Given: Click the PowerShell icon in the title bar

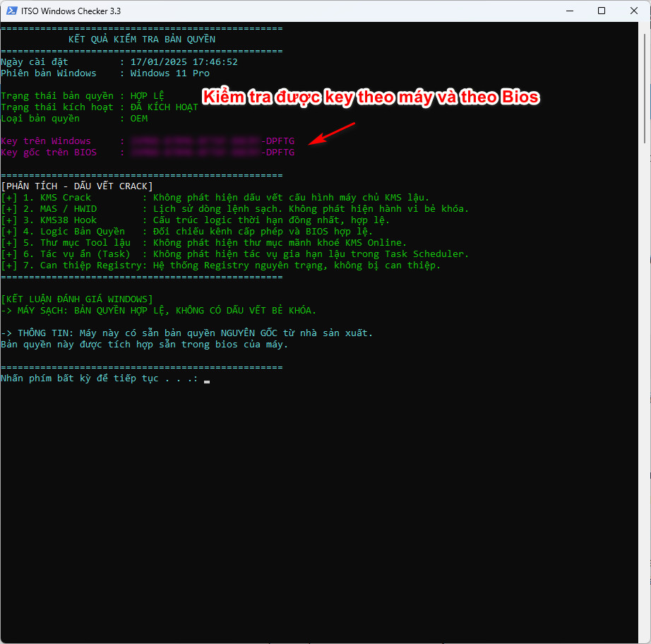Looking at the screenshot, I should click(11, 11).
